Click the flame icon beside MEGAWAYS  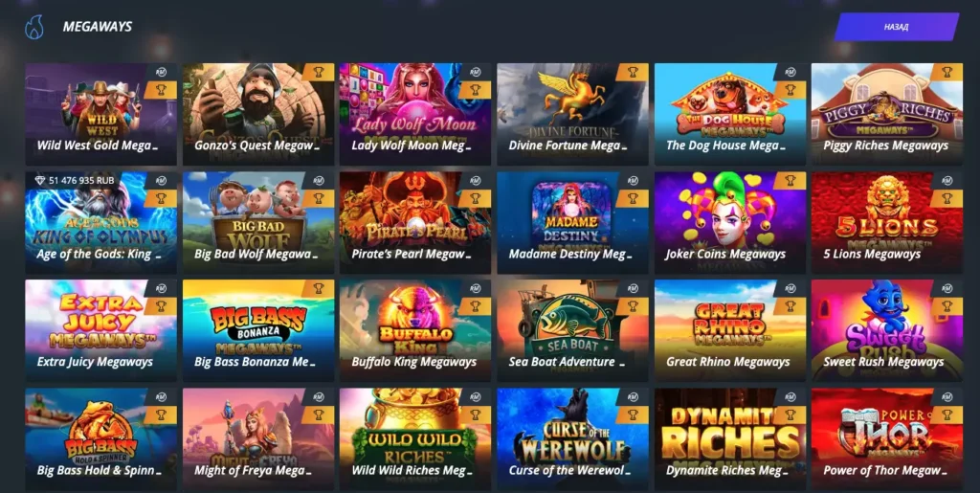point(34,27)
